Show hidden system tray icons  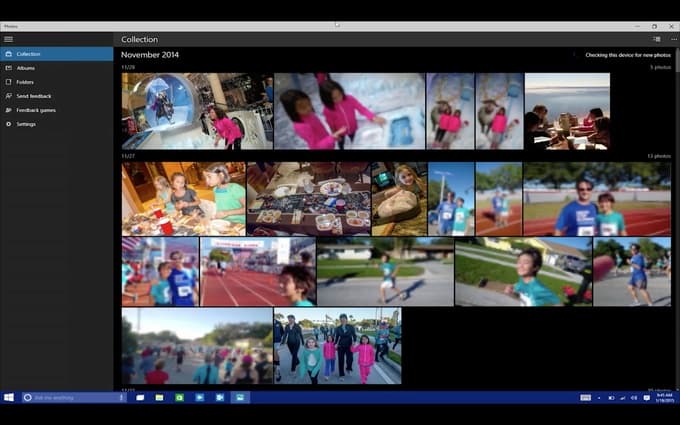tap(599, 398)
